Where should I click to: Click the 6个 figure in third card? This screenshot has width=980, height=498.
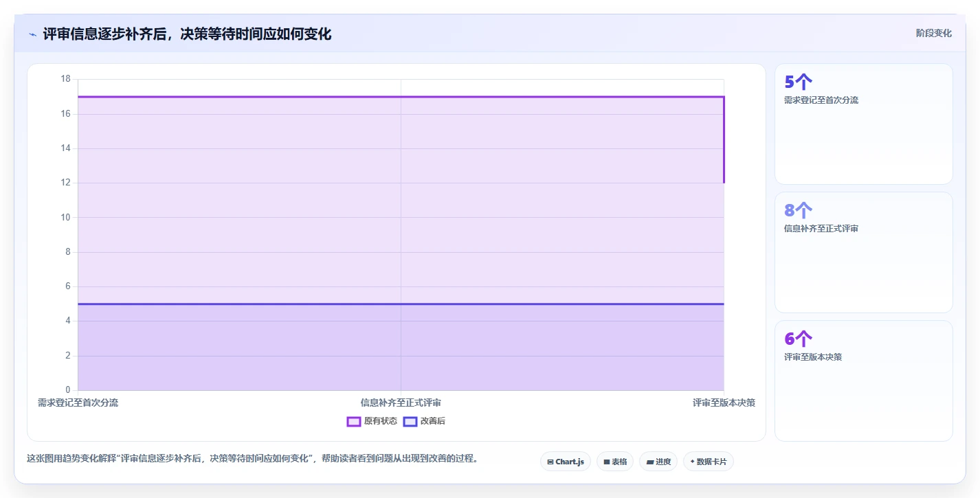[798, 339]
